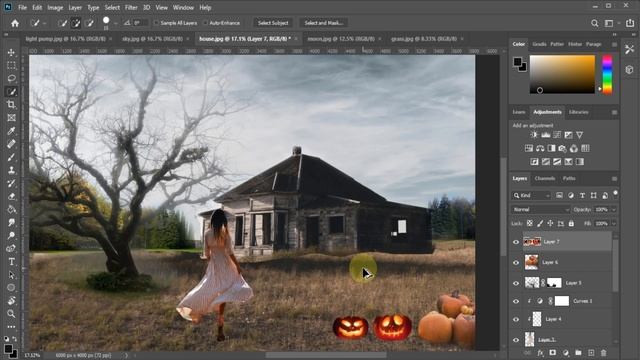Add a Photo Filter adjustment

tap(562, 149)
